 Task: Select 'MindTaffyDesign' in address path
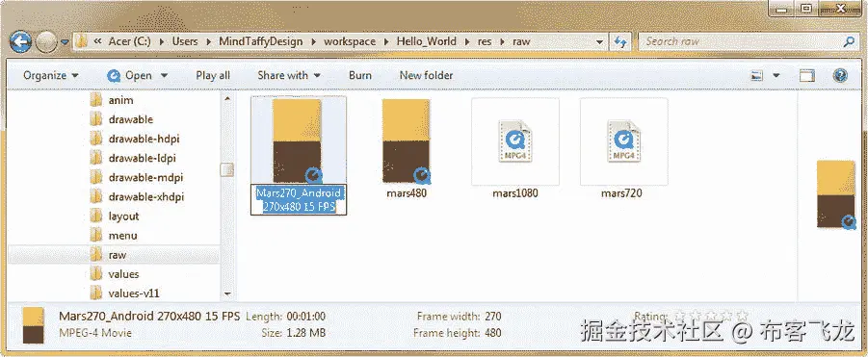click(261, 41)
